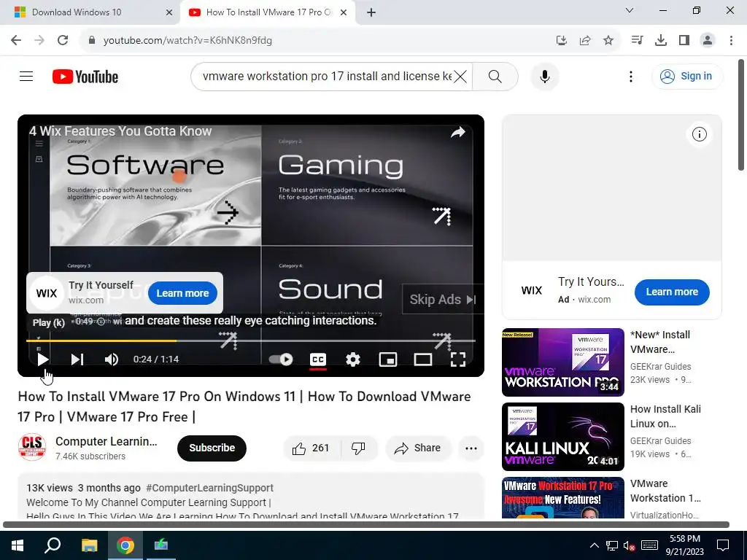Search with your voice microphone
747x560 pixels.
(544, 76)
